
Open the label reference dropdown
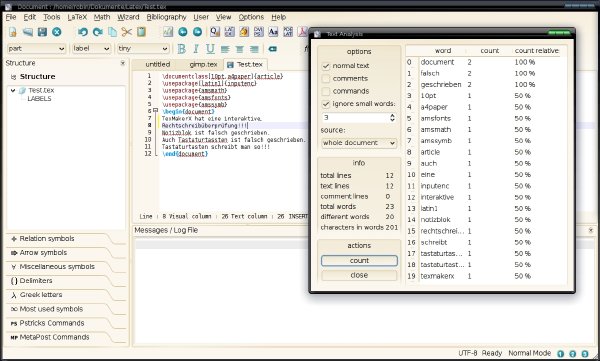tap(91, 49)
